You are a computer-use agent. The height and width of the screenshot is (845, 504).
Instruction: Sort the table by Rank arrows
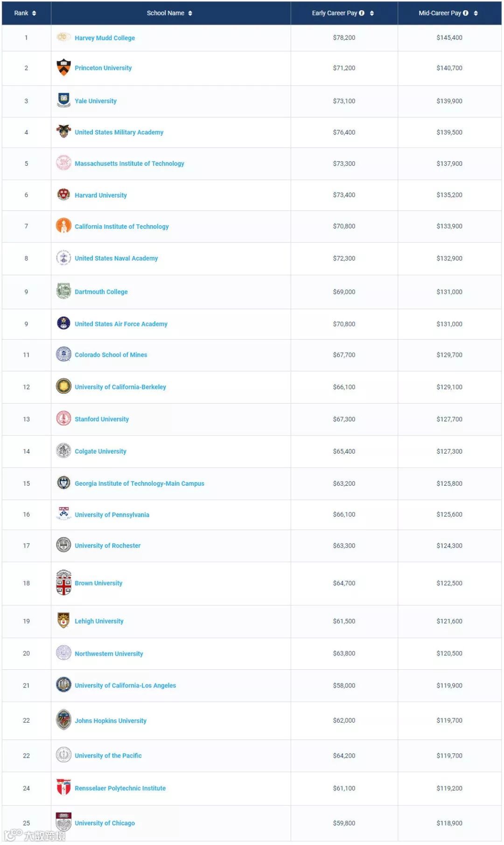click(x=34, y=13)
